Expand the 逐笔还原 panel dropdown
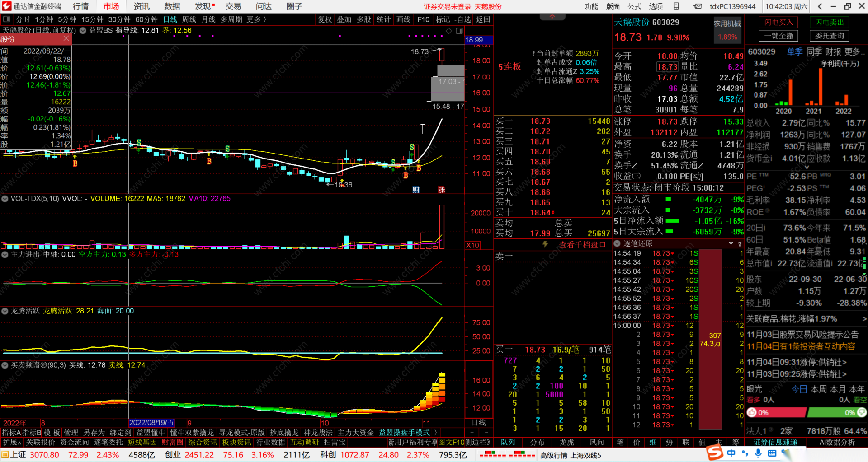 pyautogui.click(x=617, y=243)
